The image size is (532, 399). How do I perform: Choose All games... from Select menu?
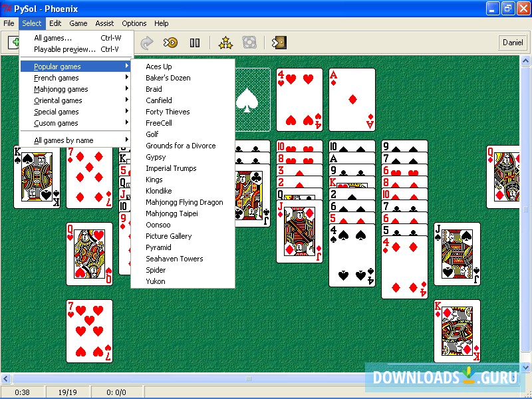tap(76, 38)
